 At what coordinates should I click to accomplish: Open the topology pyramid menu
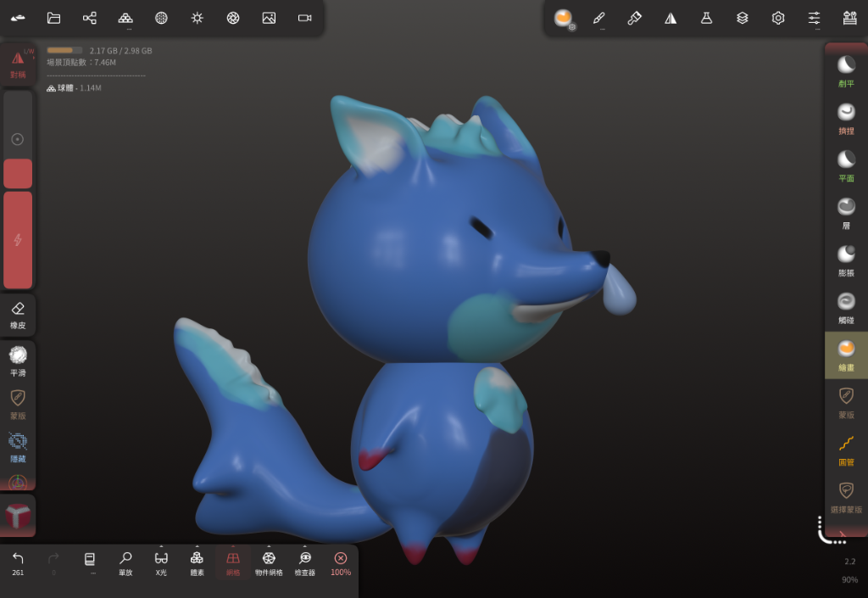[125, 19]
